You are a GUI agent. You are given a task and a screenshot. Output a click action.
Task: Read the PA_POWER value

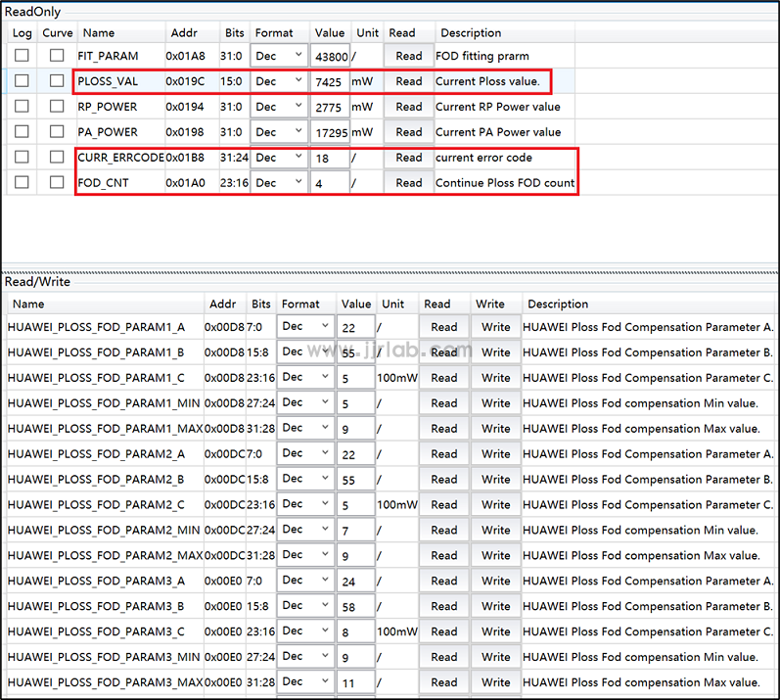(409, 132)
